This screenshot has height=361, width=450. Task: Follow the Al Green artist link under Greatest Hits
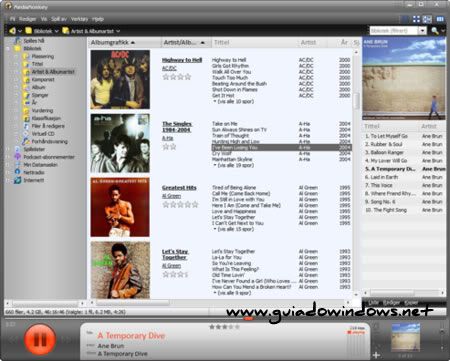[171, 196]
